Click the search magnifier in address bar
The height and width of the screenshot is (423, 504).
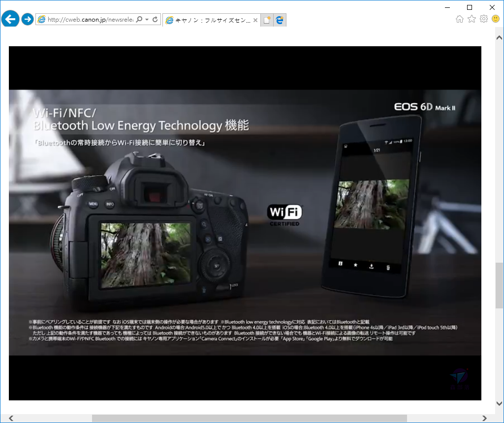pyautogui.click(x=139, y=20)
